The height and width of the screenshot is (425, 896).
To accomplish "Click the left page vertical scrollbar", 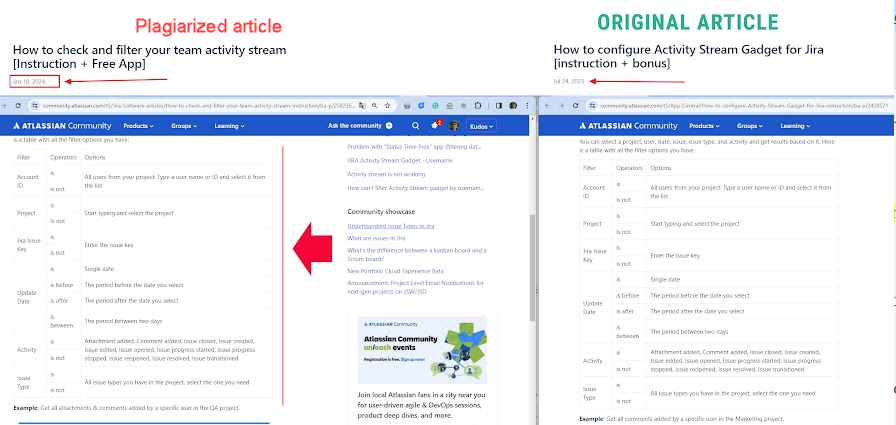I will 533,268.
